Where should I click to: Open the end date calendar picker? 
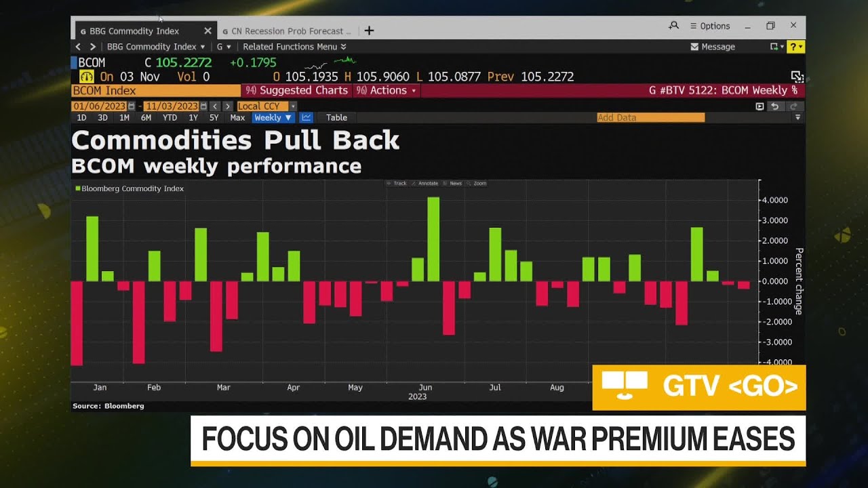[x=203, y=106]
